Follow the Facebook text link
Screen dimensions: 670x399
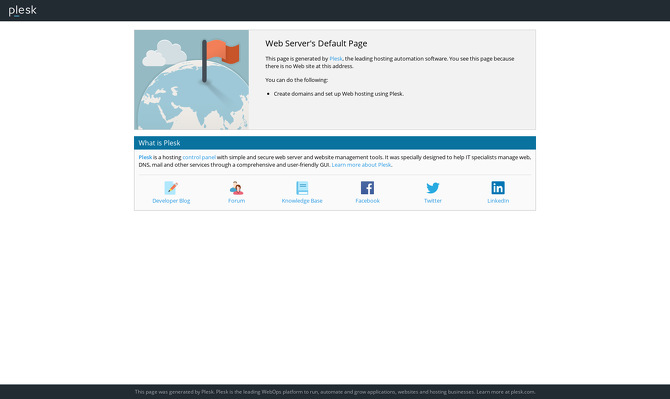367,201
